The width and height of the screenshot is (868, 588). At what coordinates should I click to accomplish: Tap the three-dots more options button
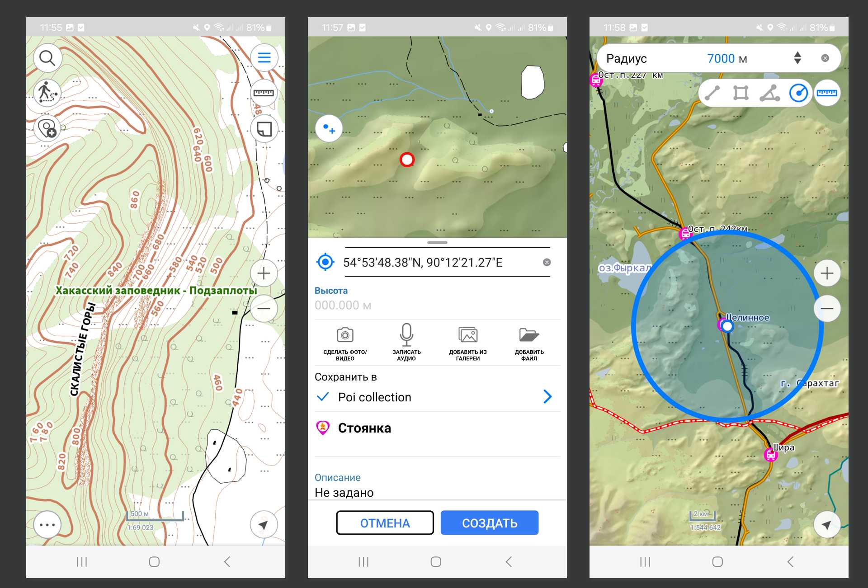[x=47, y=525]
